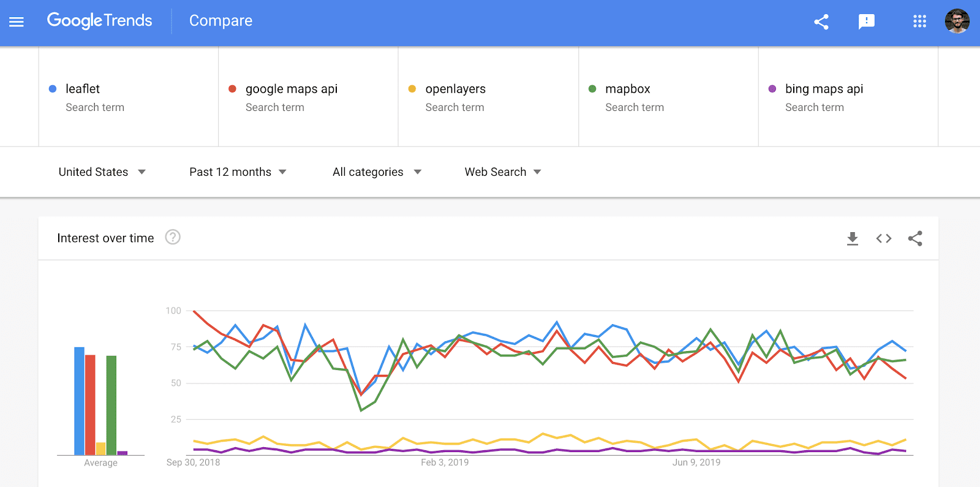Expand the Past 12 months time dropdown
Image resolution: width=980 pixels, height=487 pixels.
[238, 172]
